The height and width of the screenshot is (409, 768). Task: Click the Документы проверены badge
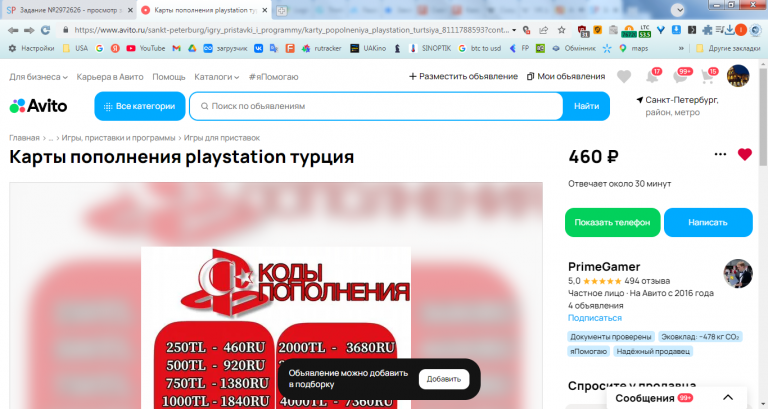611,337
